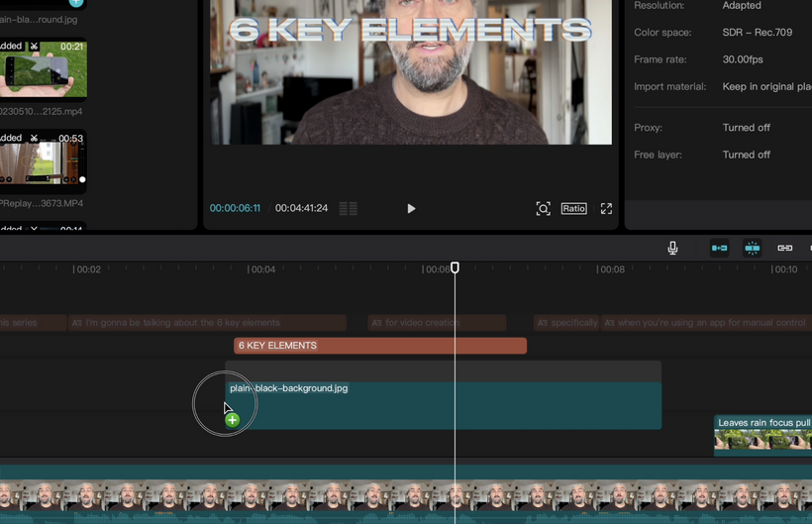Click scissors icon on 00:53 media thumbnail
812x524 pixels.
coord(34,138)
